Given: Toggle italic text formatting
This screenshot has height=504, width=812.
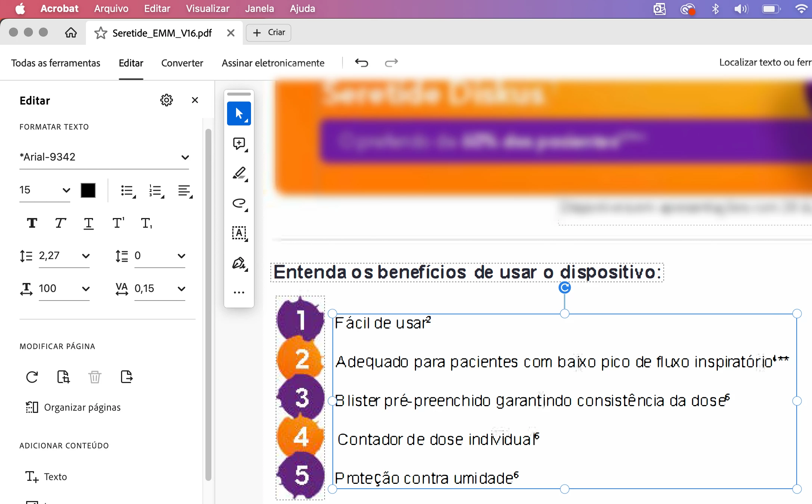Looking at the screenshot, I should tap(60, 223).
